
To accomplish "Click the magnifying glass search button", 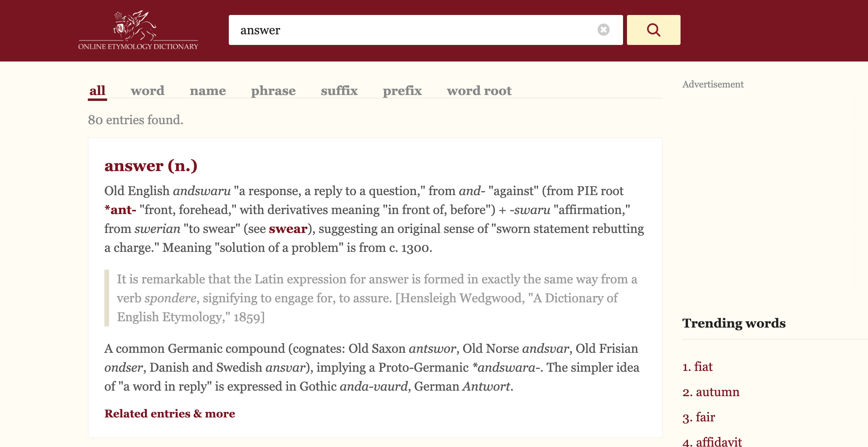I will click(x=653, y=30).
